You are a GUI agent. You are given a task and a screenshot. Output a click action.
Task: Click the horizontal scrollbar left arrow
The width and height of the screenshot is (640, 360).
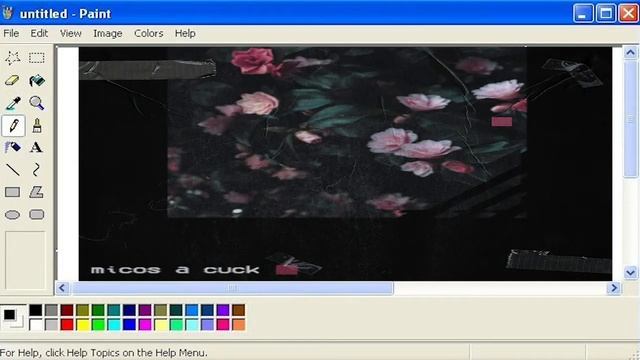click(62, 288)
